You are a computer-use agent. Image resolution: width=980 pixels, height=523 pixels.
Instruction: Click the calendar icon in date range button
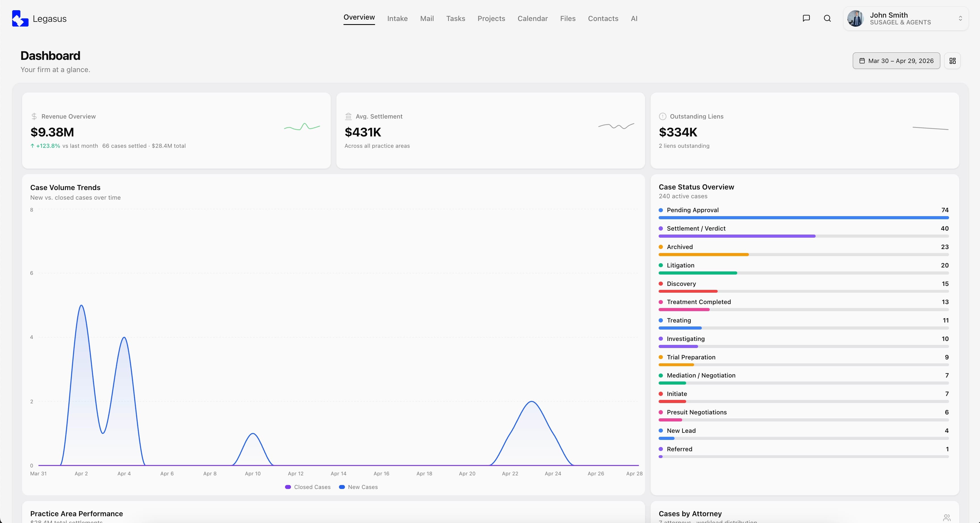point(862,61)
